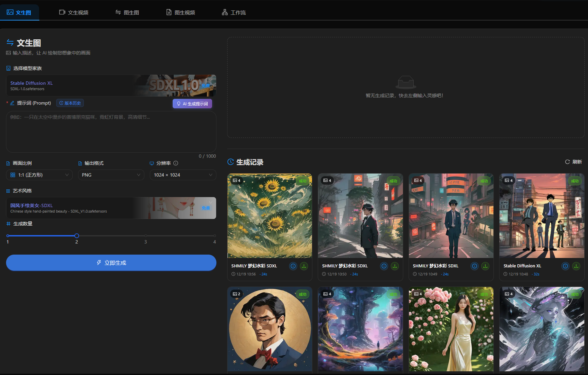Viewport: 588px width, 375px height.
Task: Switch to the 文生图 tab
Action: pos(19,12)
